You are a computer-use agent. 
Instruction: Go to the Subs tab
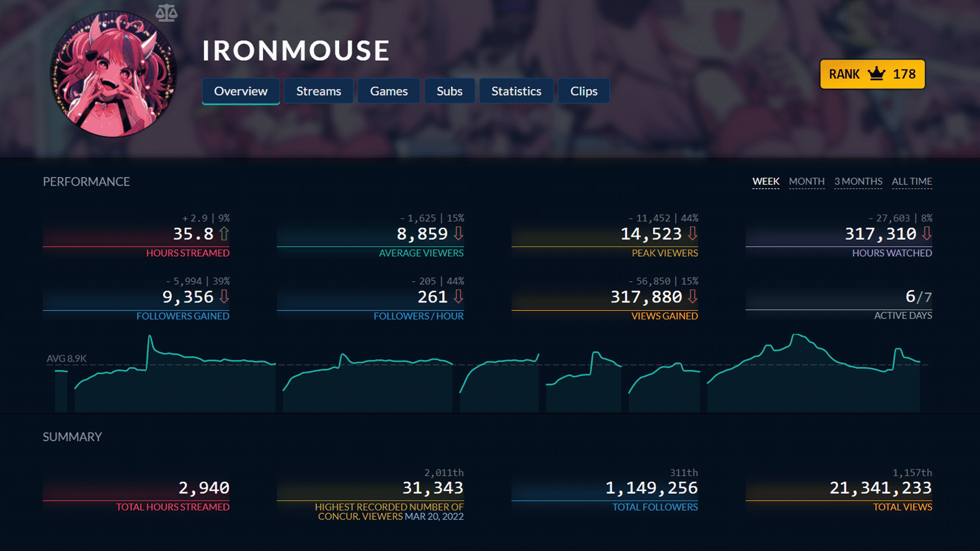(450, 91)
